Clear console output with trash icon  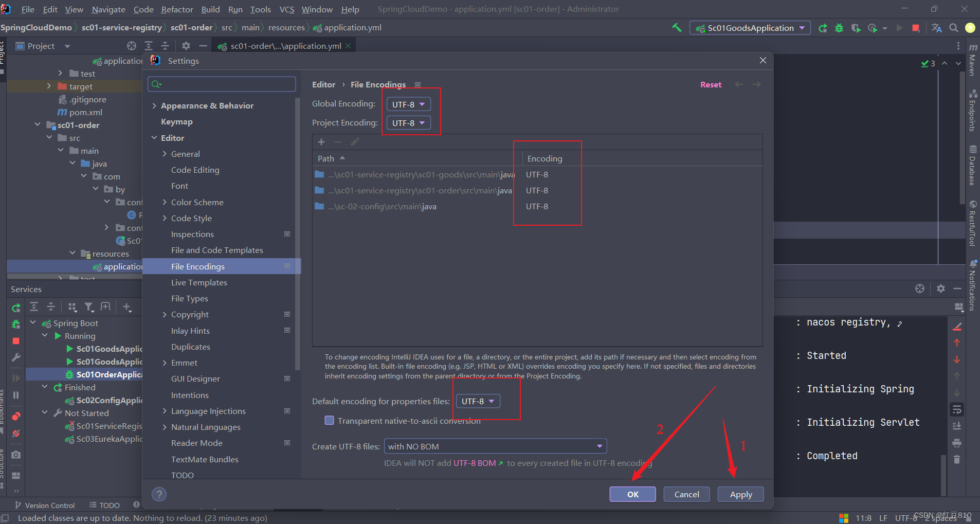(x=957, y=459)
